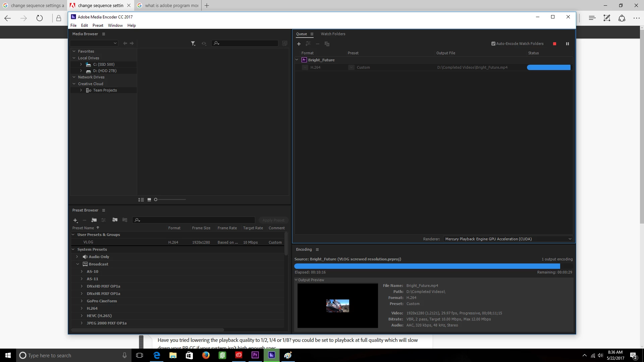Switch Media Browser to thumbnail view
Image resolution: width=644 pixels, height=362 pixels.
pos(149,200)
